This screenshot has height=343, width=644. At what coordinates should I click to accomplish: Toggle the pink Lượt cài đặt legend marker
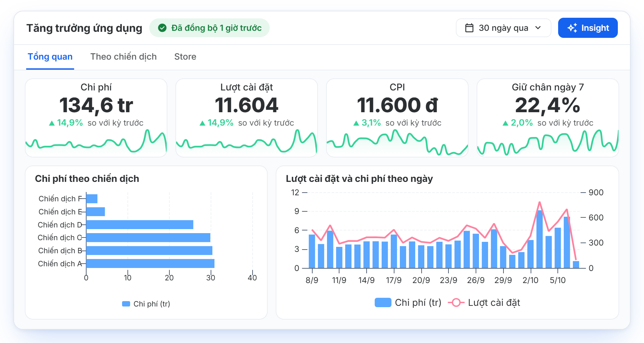pyautogui.click(x=456, y=302)
